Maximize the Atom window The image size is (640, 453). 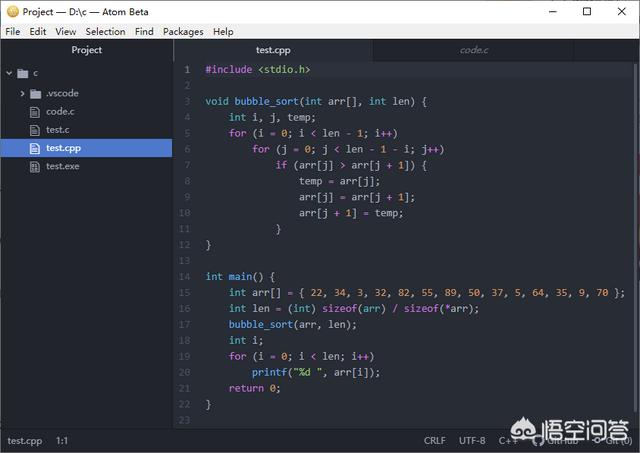point(587,11)
